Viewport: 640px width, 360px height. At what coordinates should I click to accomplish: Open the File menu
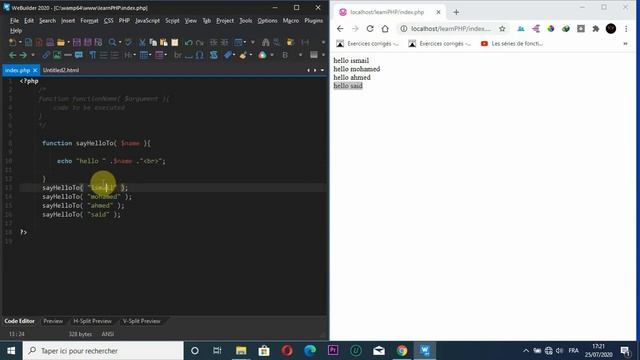click(x=14, y=20)
